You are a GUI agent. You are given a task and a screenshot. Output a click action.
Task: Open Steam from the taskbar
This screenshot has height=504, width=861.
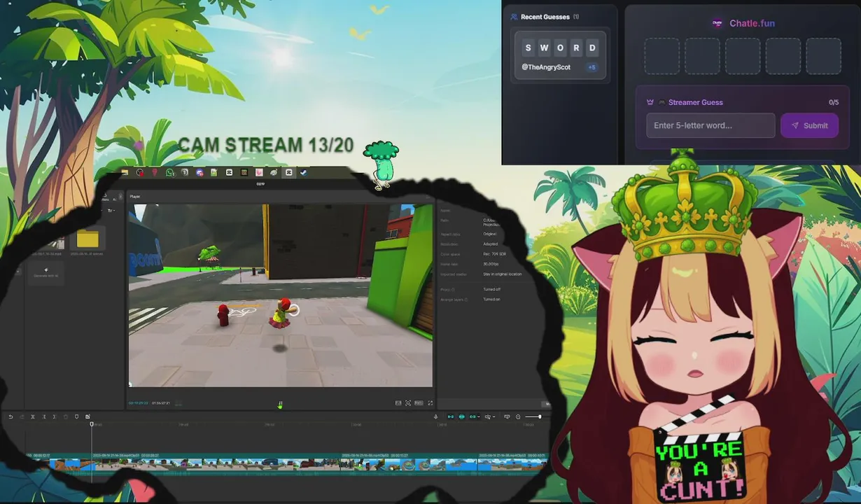tap(303, 172)
